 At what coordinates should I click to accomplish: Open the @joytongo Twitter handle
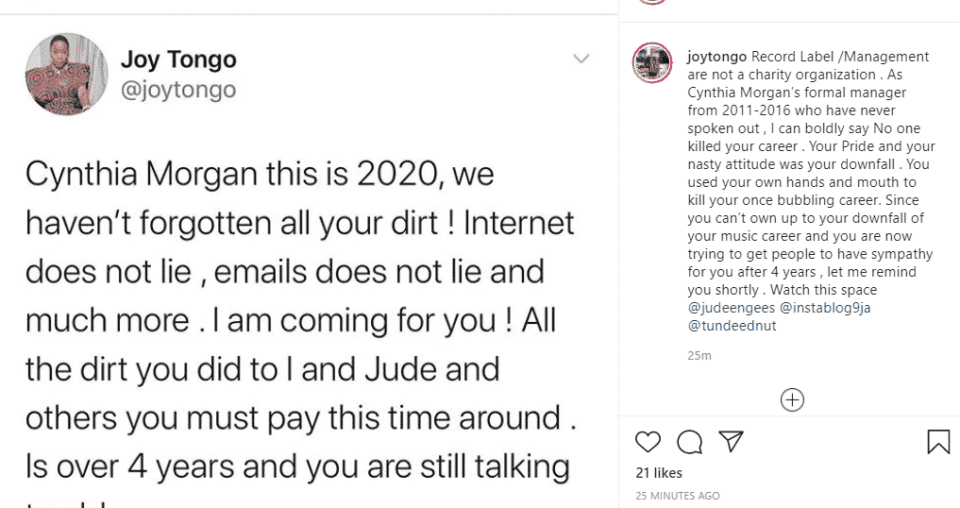pos(178,90)
